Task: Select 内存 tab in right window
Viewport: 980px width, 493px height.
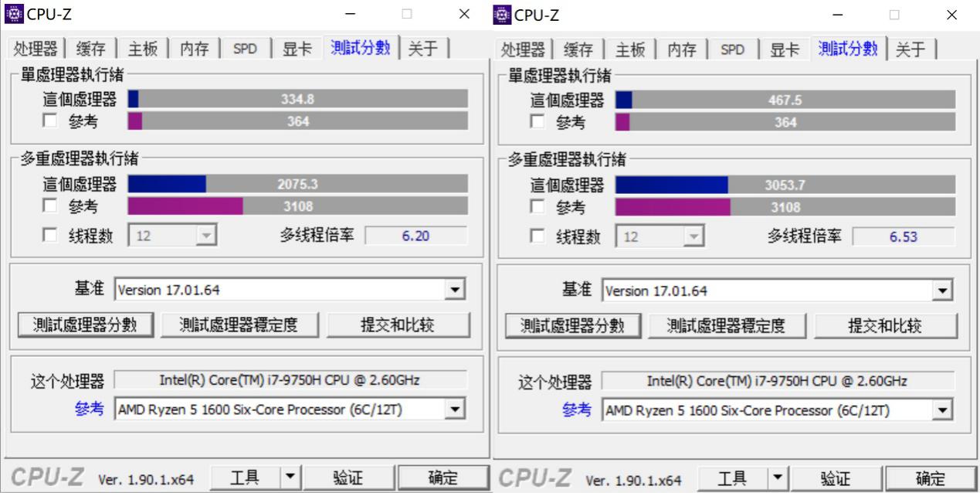Action: (x=683, y=49)
